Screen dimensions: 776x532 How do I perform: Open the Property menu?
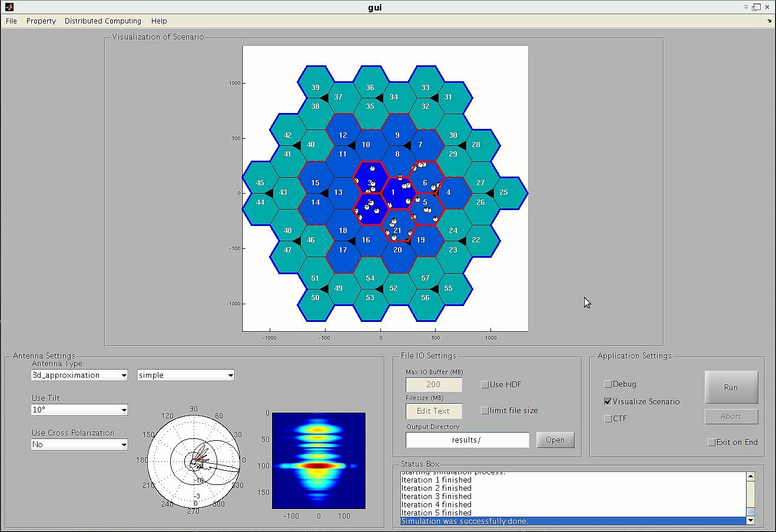coord(41,21)
